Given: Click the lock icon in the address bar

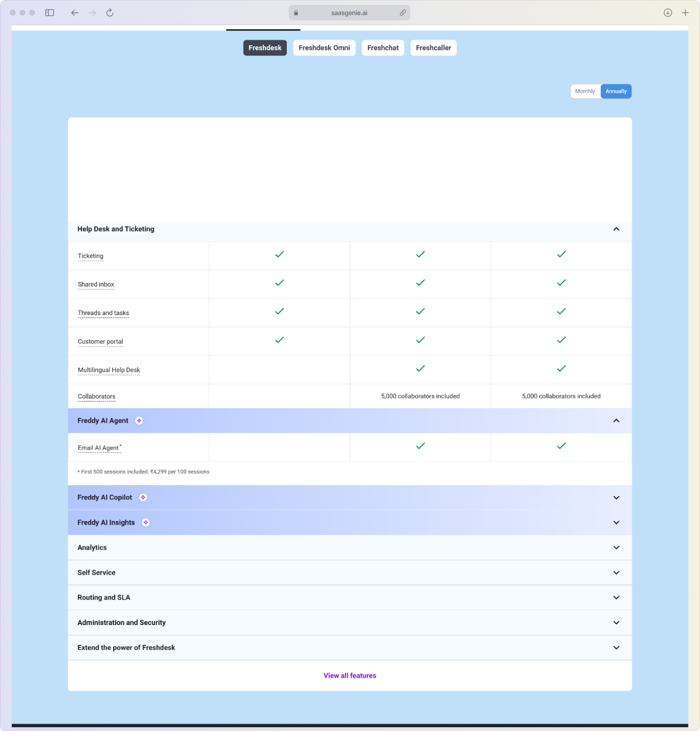Looking at the screenshot, I should click(x=296, y=13).
